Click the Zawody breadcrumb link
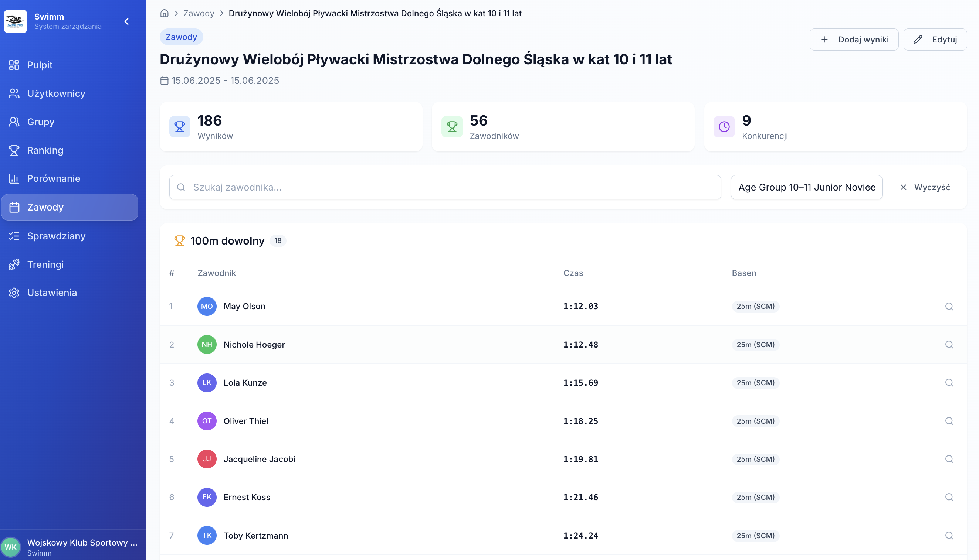Viewport: 979px width, 560px height. 199,13
